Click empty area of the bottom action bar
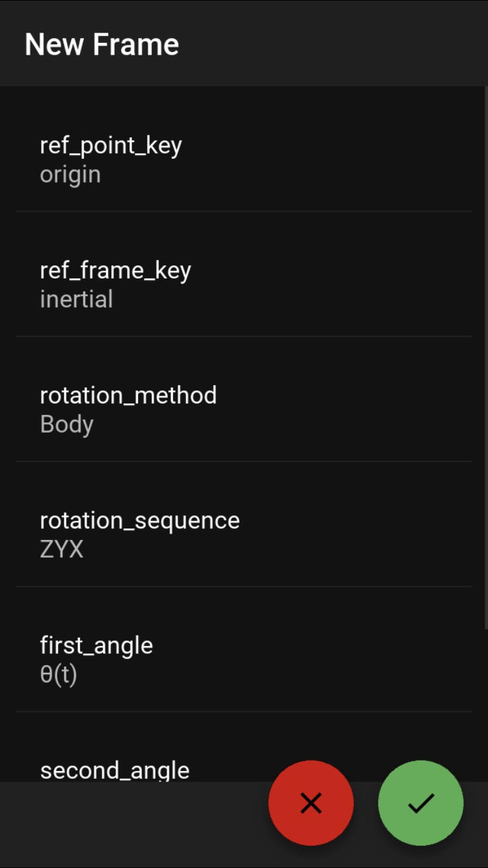The height and width of the screenshot is (868, 488). coord(130,823)
